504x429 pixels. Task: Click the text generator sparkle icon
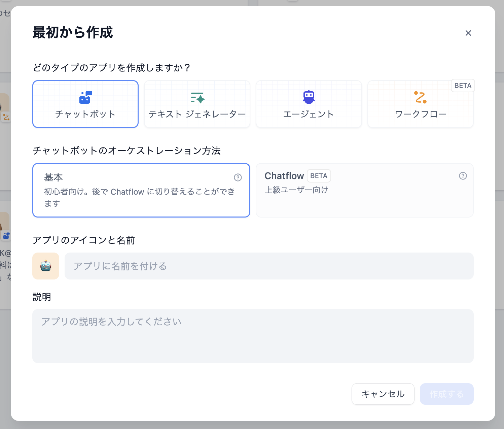click(x=197, y=98)
